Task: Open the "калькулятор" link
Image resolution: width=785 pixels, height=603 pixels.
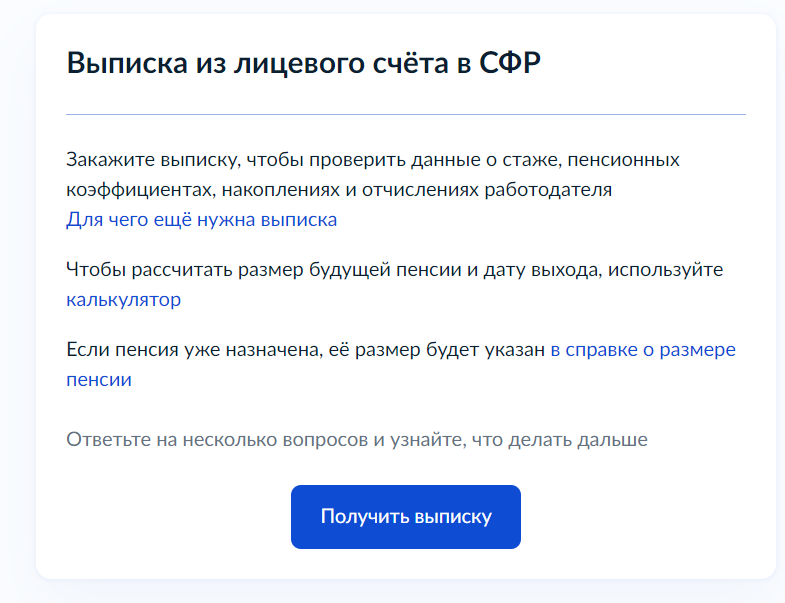Action: pos(124,299)
